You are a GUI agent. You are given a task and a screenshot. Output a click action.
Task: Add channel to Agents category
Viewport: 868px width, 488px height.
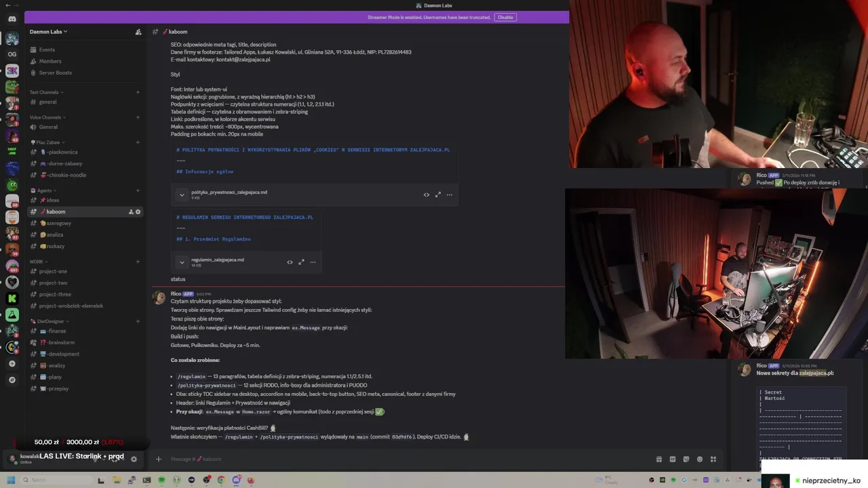click(x=138, y=190)
